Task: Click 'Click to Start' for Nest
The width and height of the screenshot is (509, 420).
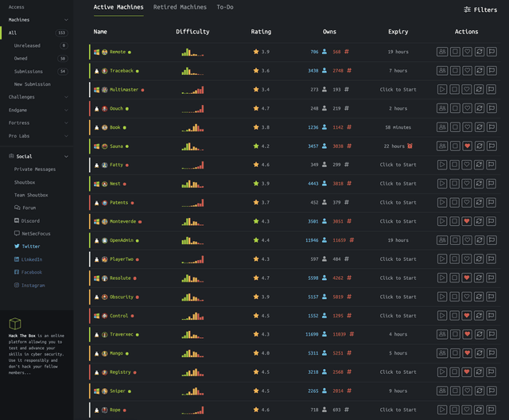Action: click(x=398, y=184)
